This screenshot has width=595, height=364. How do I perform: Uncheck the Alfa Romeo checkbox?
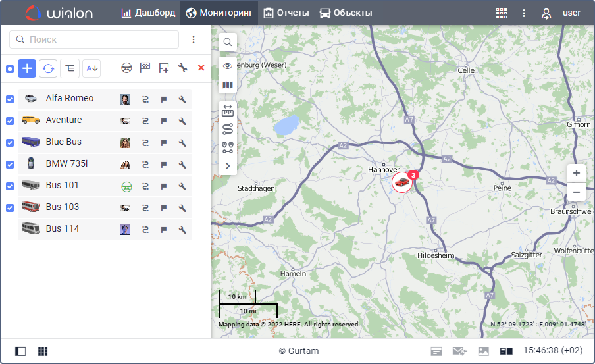pos(10,99)
